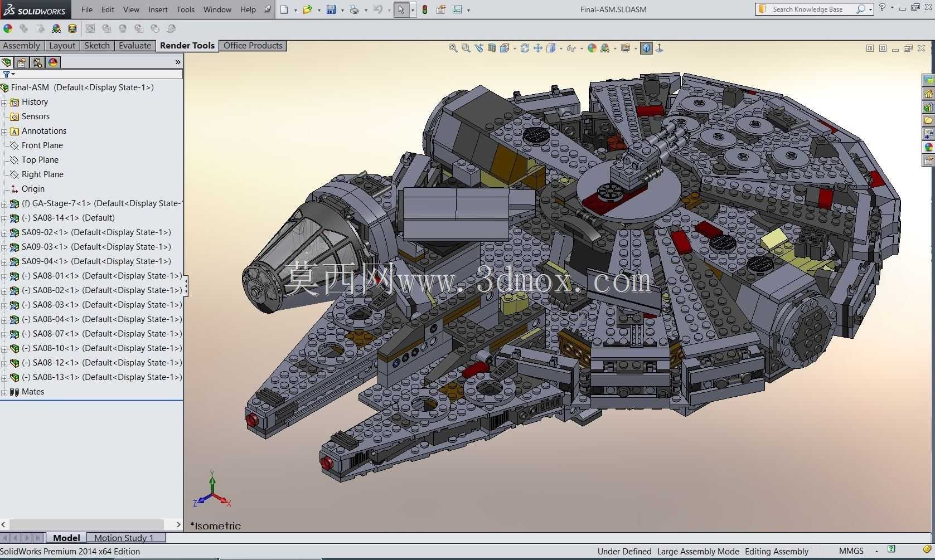Open the FeatureManager design tree tab
This screenshot has height=560, width=935.
[7, 62]
